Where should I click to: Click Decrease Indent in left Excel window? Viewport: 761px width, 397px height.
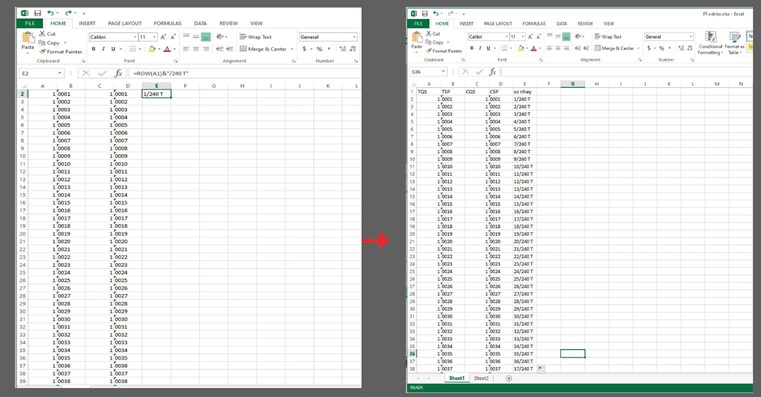tap(220, 49)
